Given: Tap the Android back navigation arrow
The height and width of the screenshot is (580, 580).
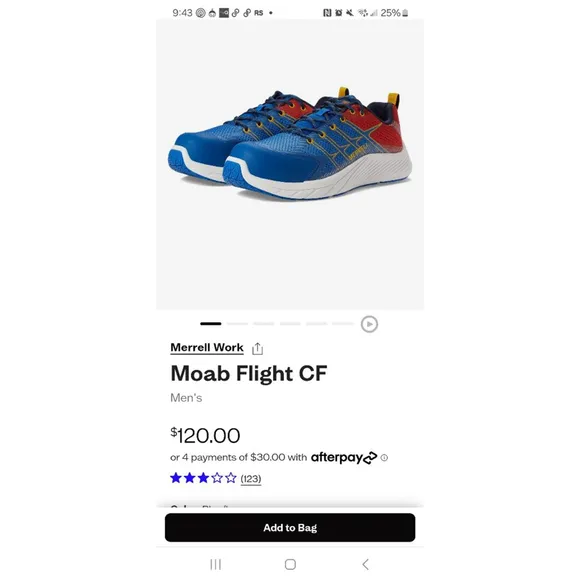Looking at the screenshot, I should pyautogui.click(x=365, y=564).
